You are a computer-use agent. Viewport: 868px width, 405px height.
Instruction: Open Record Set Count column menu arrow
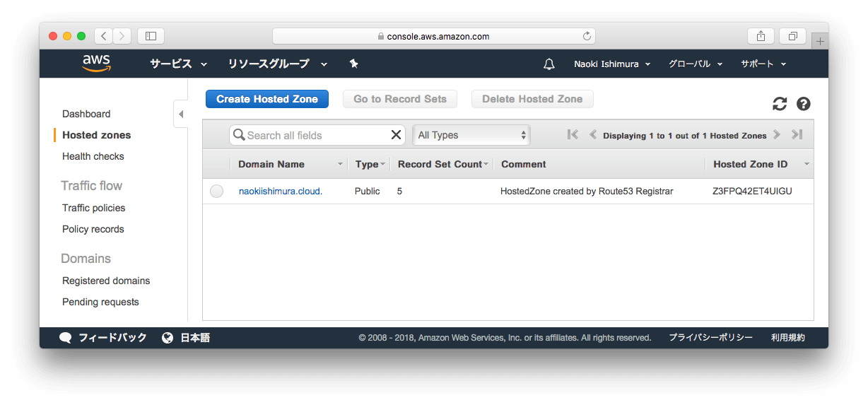(x=486, y=164)
